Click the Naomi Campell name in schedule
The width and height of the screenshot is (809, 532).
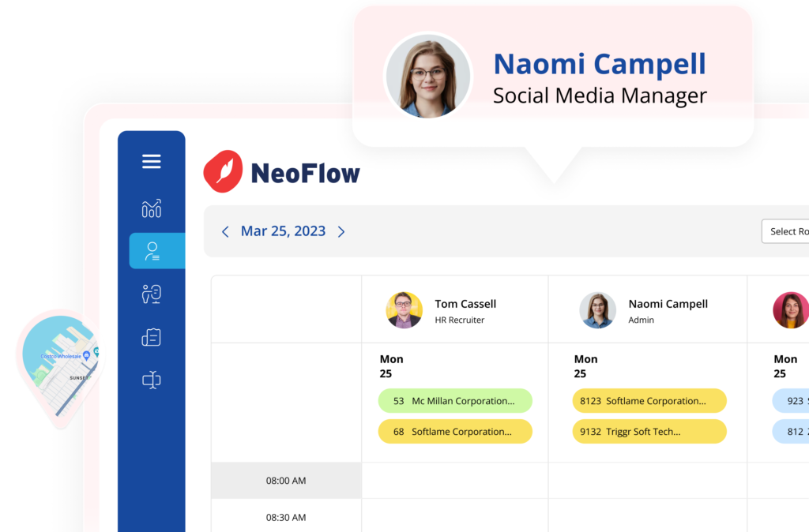(x=668, y=304)
